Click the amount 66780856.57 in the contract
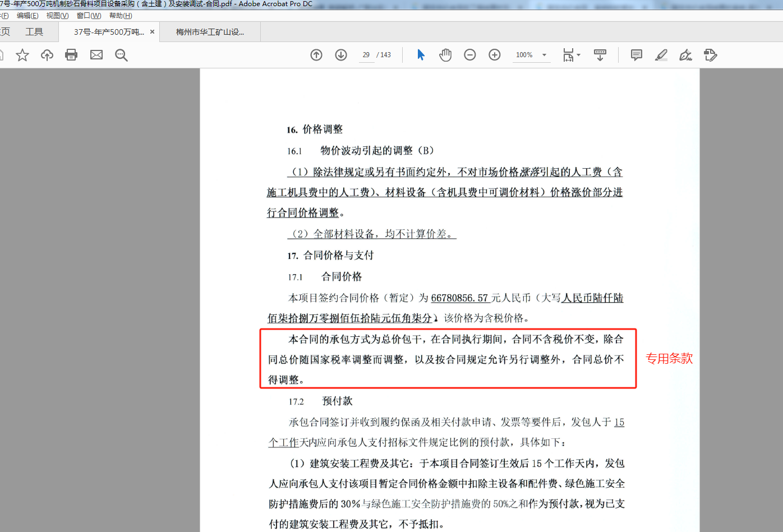The width and height of the screenshot is (783, 532). [460, 298]
